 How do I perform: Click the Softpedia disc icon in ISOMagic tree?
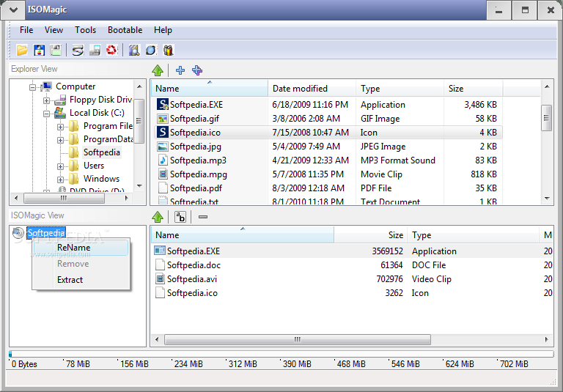tap(18, 232)
